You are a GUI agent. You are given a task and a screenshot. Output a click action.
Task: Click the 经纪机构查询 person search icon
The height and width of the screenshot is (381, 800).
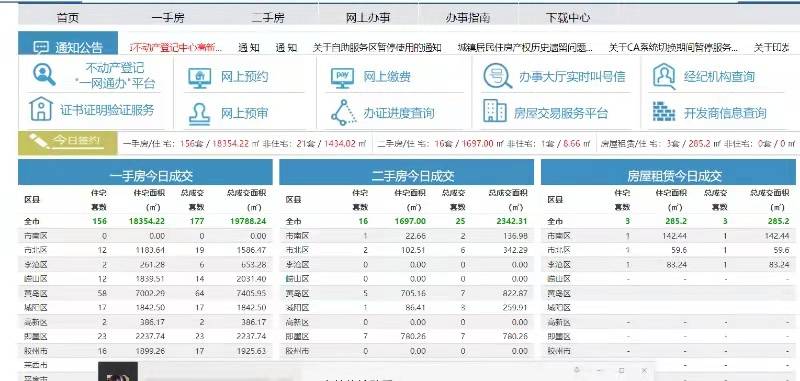tap(664, 77)
